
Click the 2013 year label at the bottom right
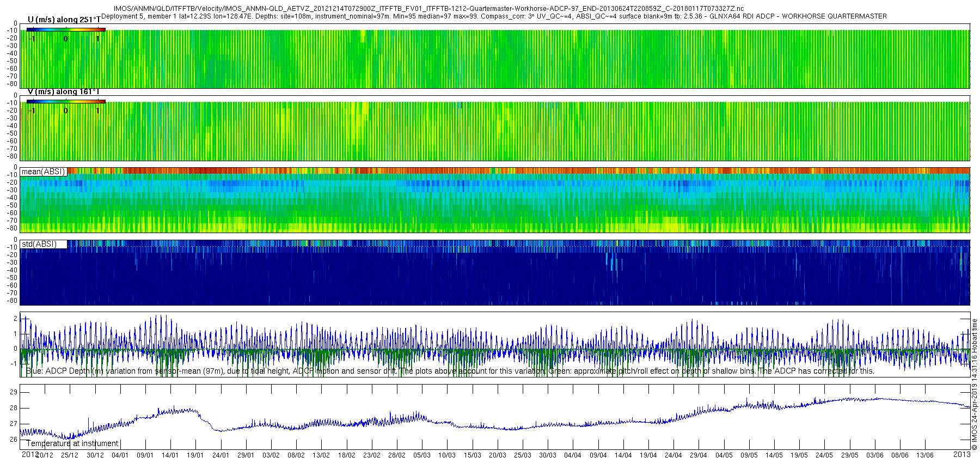(x=961, y=454)
